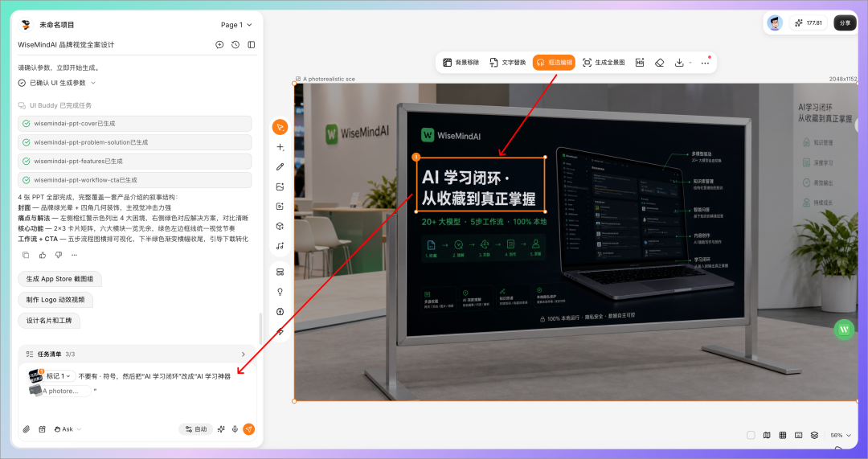Click the map view icon bottom bar

[767, 435]
